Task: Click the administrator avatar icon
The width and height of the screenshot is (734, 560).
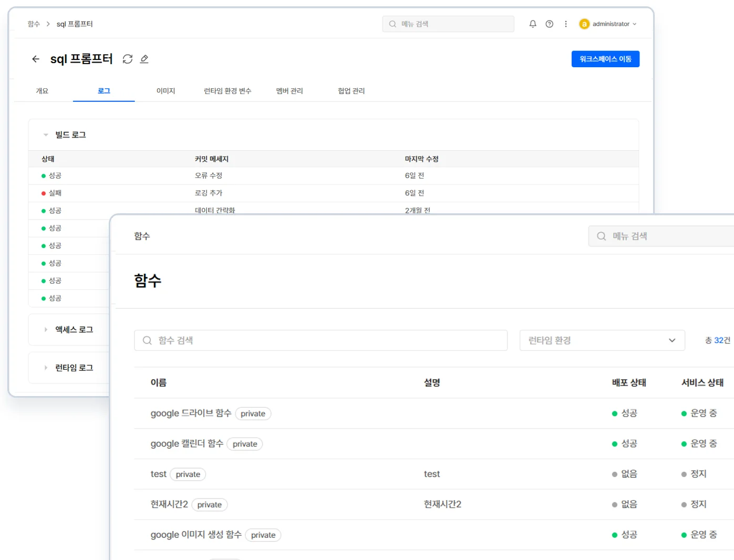Action: 584,24
